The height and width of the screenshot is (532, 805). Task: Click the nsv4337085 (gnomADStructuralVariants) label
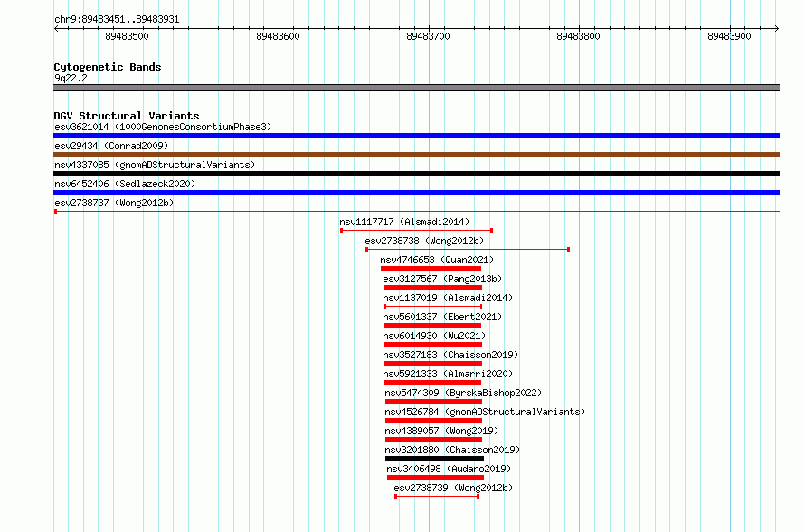point(155,165)
